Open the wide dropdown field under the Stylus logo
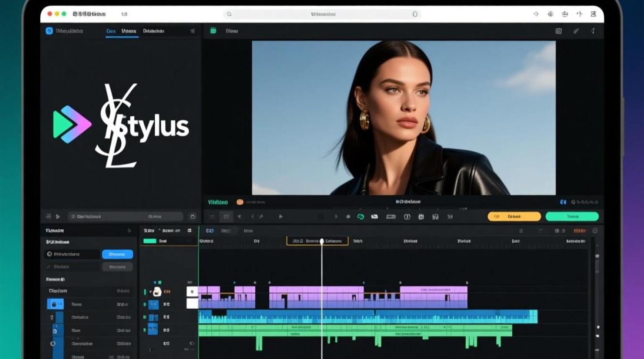This screenshot has width=644, height=359. point(125,217)
